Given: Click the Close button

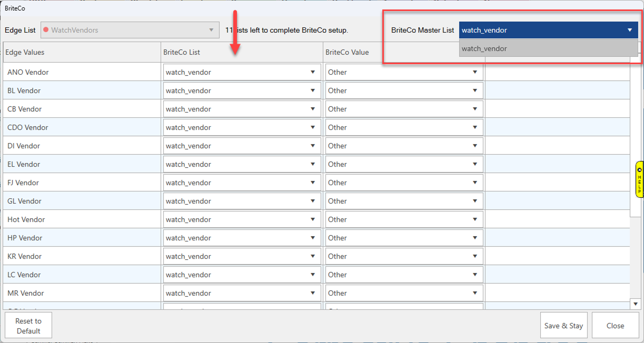Looking at the screenshot, I should point(615,326).
